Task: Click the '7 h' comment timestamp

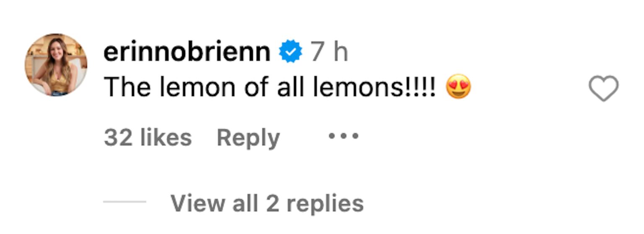Action: (x=329, y=53)
